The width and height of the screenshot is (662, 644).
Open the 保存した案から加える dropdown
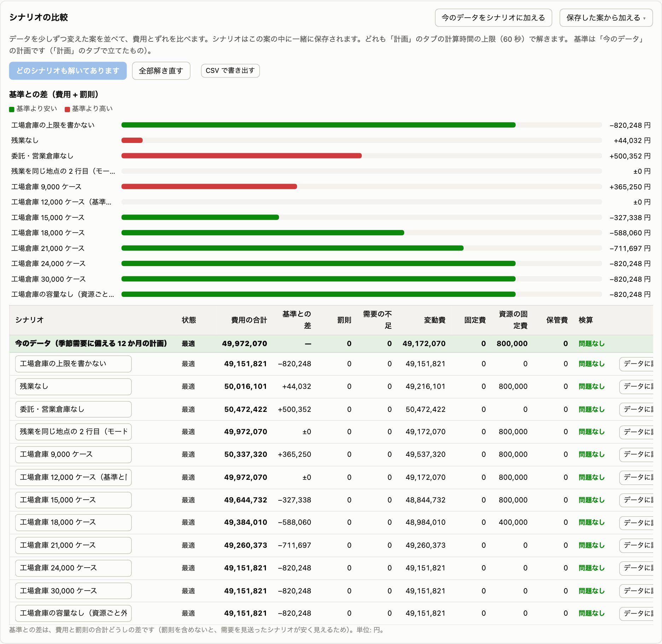click(x=606, y=18)
